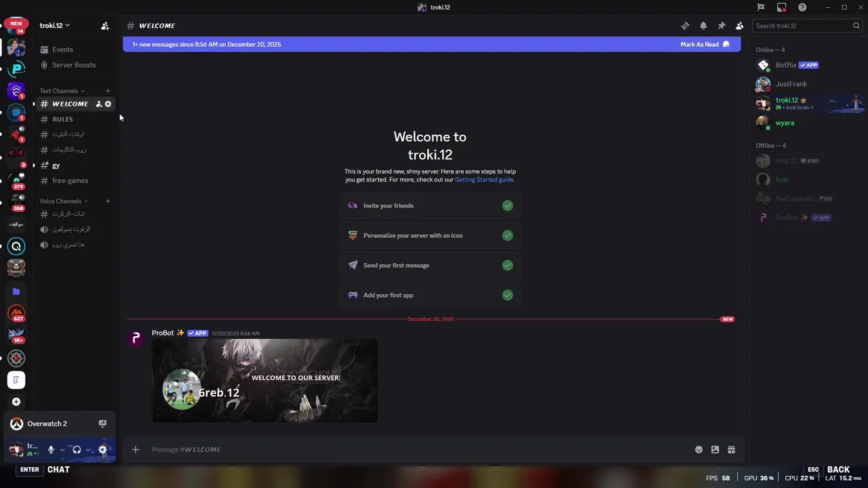
Task: Open the server with 1K+ badge
Action: point(16,335)
